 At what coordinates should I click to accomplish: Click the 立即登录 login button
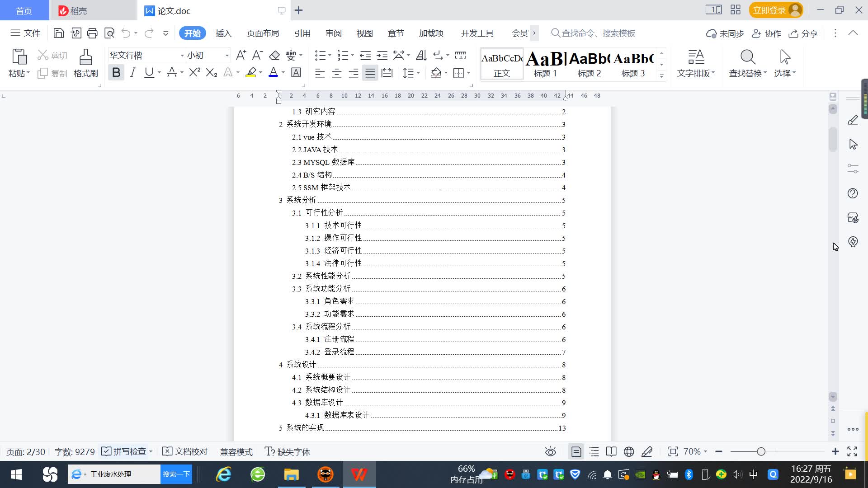769,10
